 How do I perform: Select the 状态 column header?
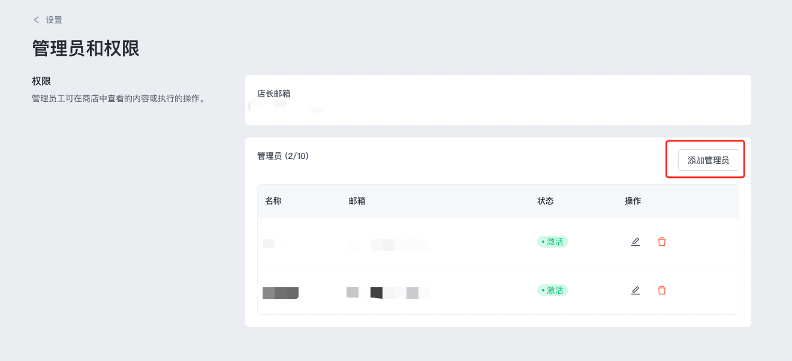(546, 201)
